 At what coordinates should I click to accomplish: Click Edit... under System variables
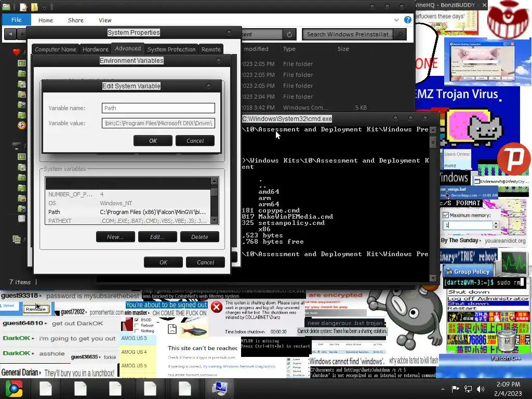coord(157,237)
